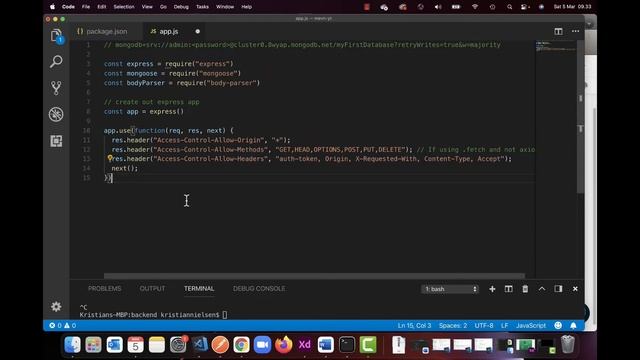Viewport: 640px width, 360px height.
Task: Open the Code application menu
Action: pos(68,7)
